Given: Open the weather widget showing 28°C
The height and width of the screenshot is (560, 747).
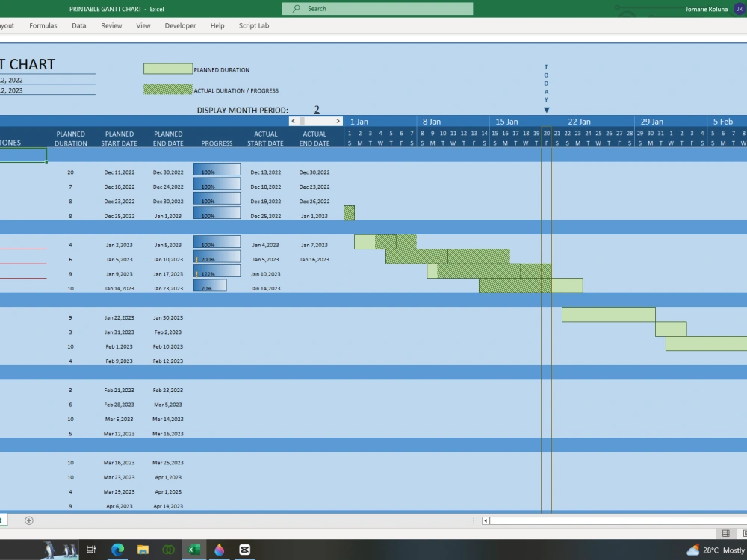Looking at the screenshot, I should [x=716, y=550].
